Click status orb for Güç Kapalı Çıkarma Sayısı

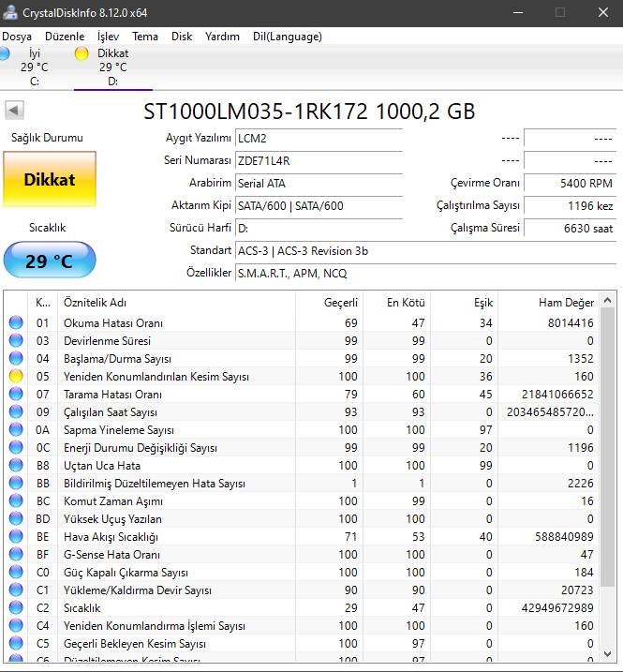click(x=16, y=572)
